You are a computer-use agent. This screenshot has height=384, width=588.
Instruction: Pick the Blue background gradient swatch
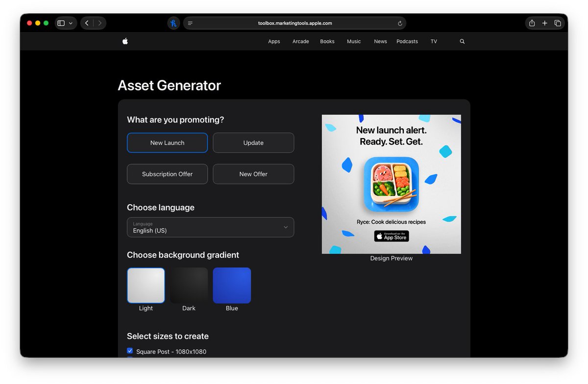pos(232,286)
